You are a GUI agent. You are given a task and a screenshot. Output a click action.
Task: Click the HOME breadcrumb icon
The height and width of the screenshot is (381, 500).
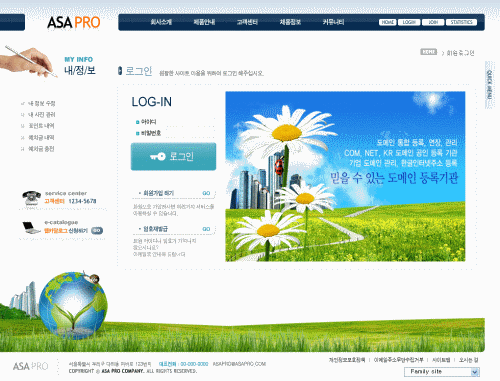(428, 52)
